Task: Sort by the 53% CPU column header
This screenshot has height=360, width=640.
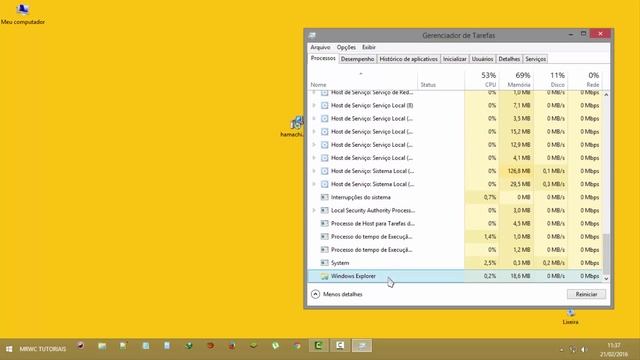Action: click(x=482, y=80)
